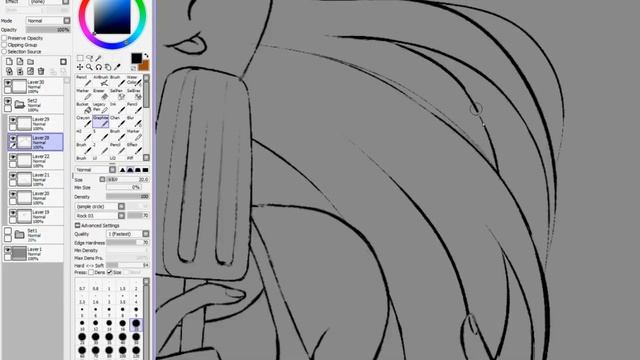Select the Bucket fill tool

[83, 108]
